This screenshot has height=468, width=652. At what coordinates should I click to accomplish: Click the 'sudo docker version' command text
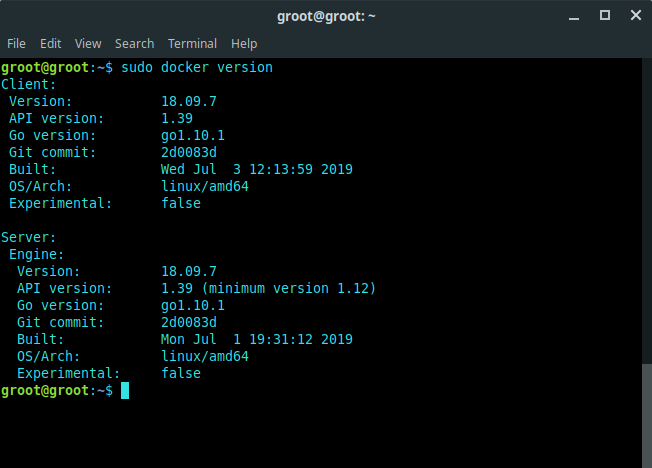[197, 67]
